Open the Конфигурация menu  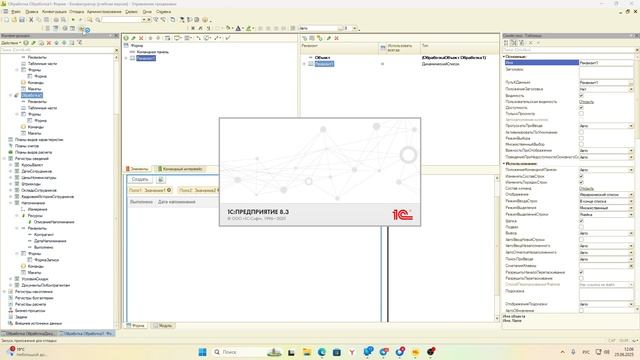pos(54,11)
